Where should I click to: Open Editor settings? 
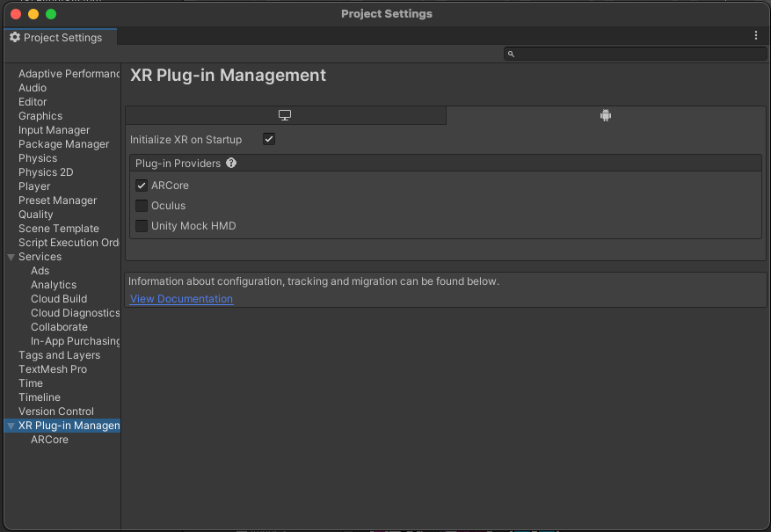pos(33,102)
